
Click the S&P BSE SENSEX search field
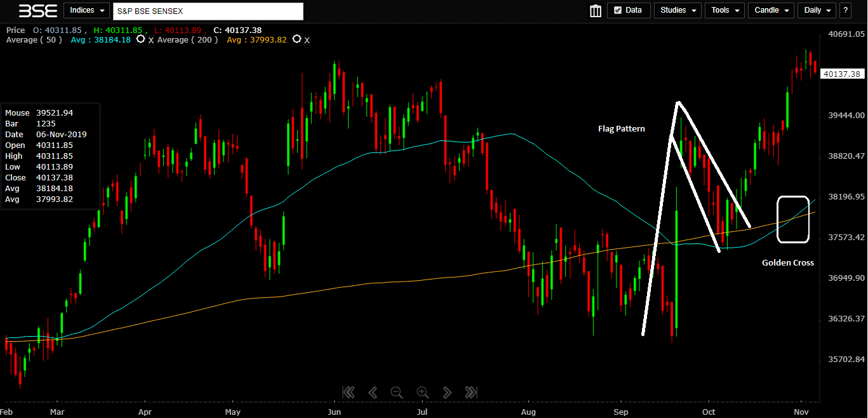click(x=208, y=11)
